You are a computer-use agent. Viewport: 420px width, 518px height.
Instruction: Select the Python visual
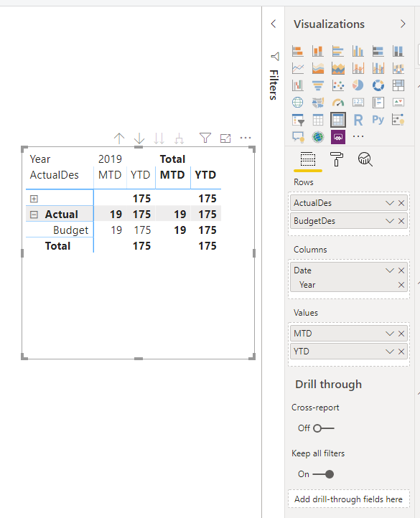(x=378, y=120)
